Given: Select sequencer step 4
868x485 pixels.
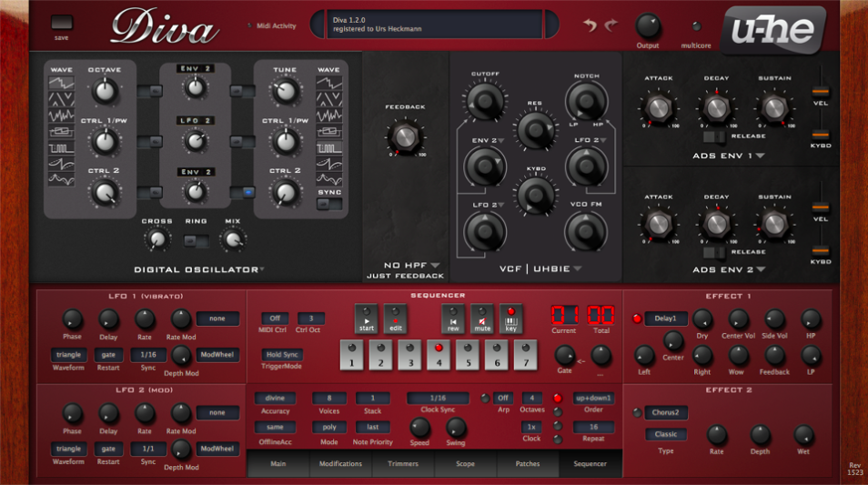Looking at the screenshot, I should [439, 355].
